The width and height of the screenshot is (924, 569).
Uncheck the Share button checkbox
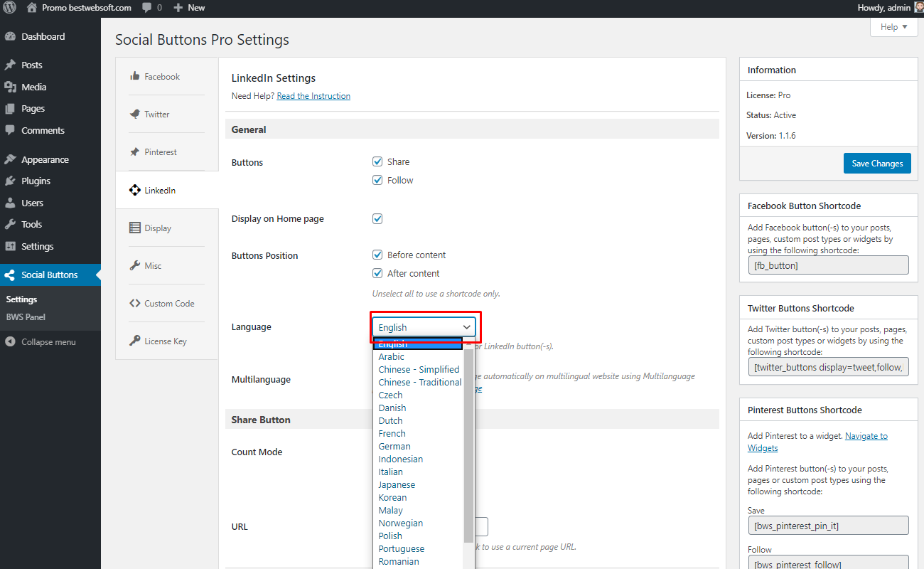377,161
